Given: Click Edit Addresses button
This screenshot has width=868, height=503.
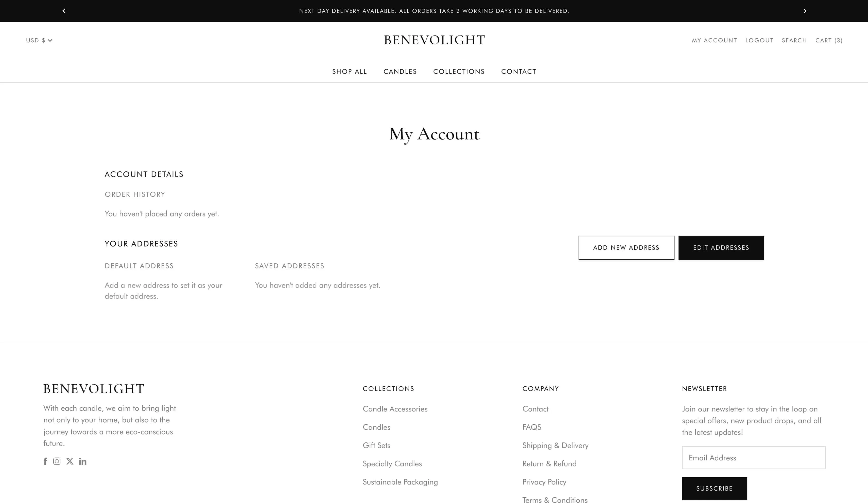Looking at the screenshot, I should [721, 248].
